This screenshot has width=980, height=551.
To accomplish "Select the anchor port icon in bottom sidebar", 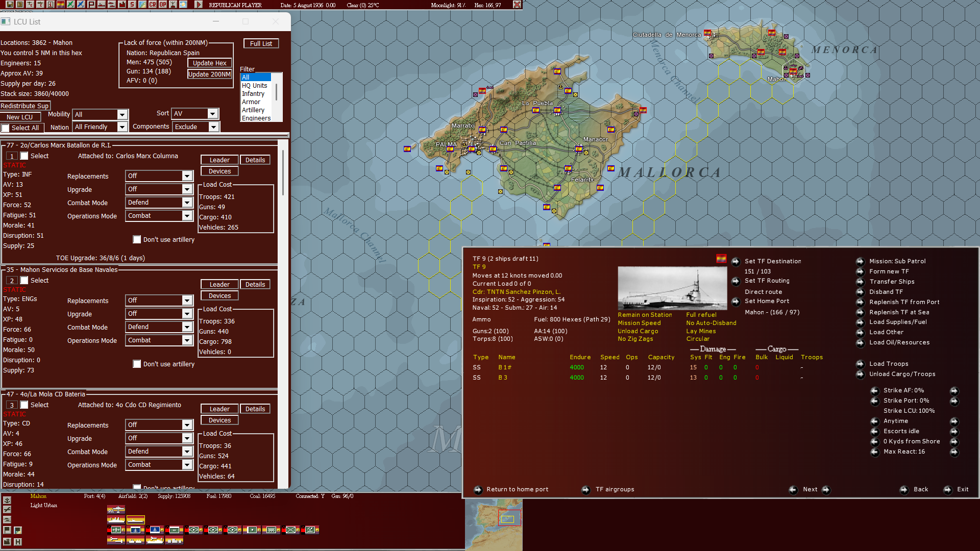I will tap(7, 500).
